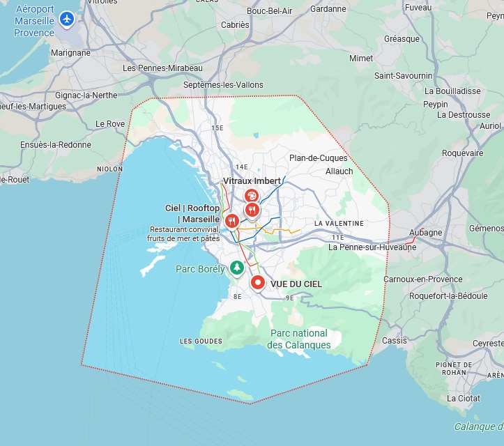Click the VUE DU CIEL red location pin

(x=257, y=284)
